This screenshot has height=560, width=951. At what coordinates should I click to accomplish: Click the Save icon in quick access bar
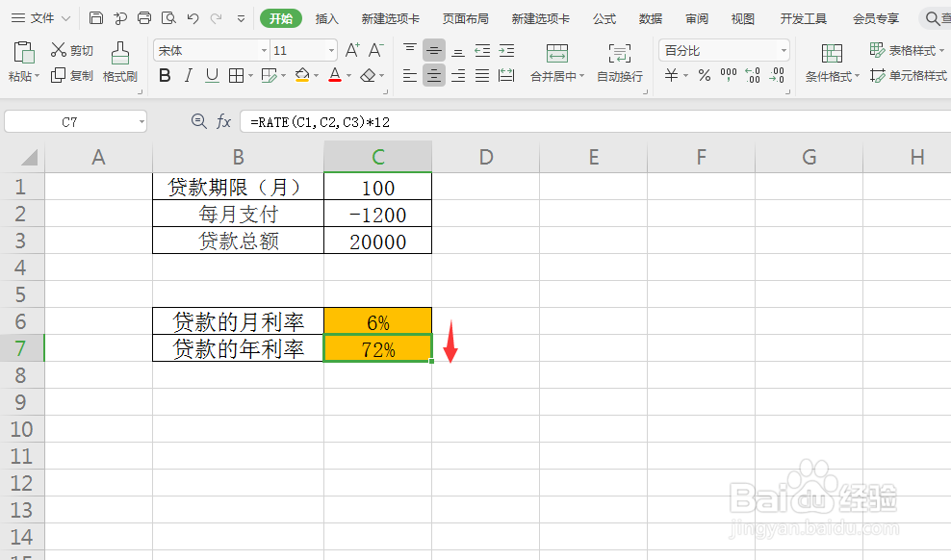click(96, 18)
